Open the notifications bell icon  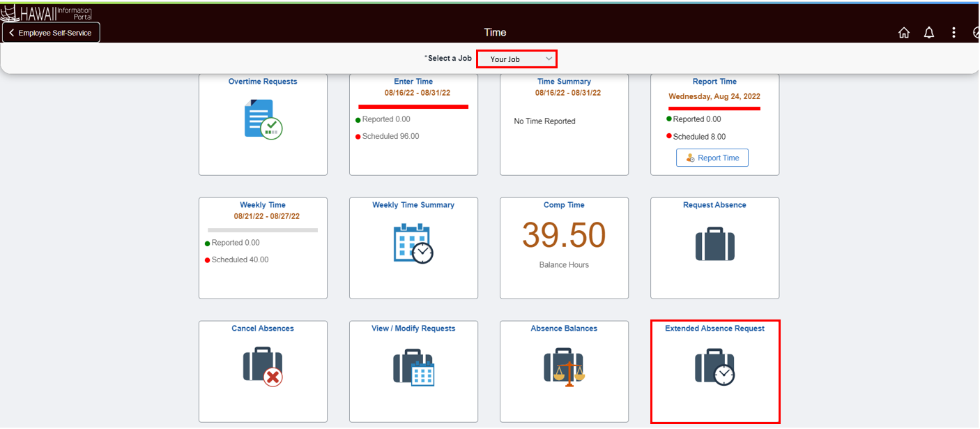(928, 33)
